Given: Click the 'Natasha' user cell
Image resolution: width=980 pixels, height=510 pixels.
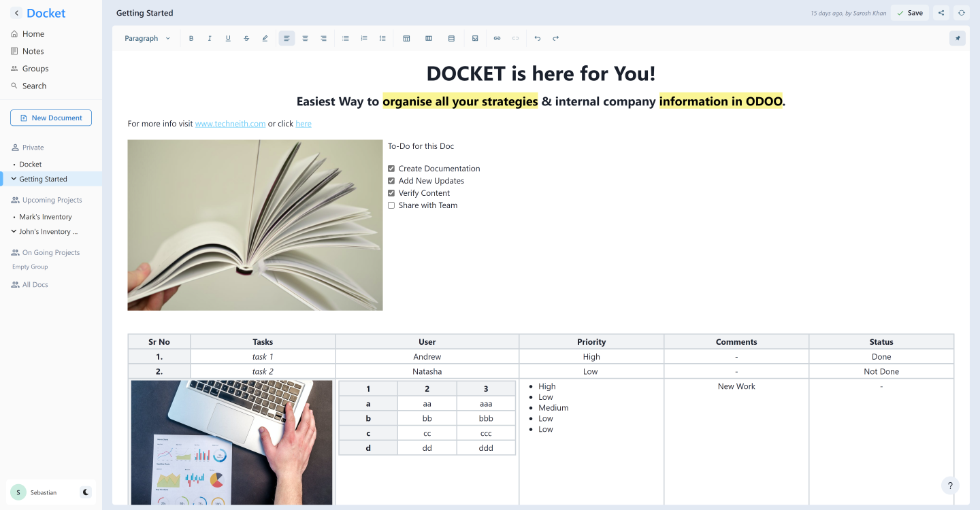Looking at the screenshot, I should [427, 371].
